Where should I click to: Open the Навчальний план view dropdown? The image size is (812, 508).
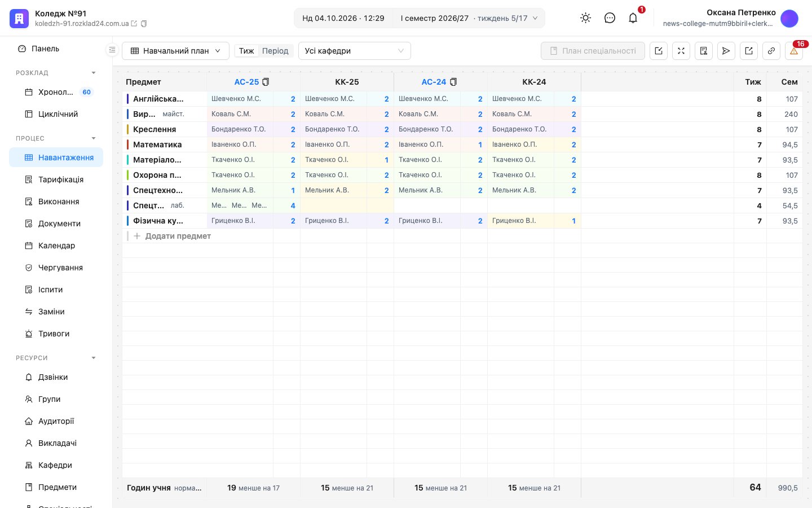point(175,51)
